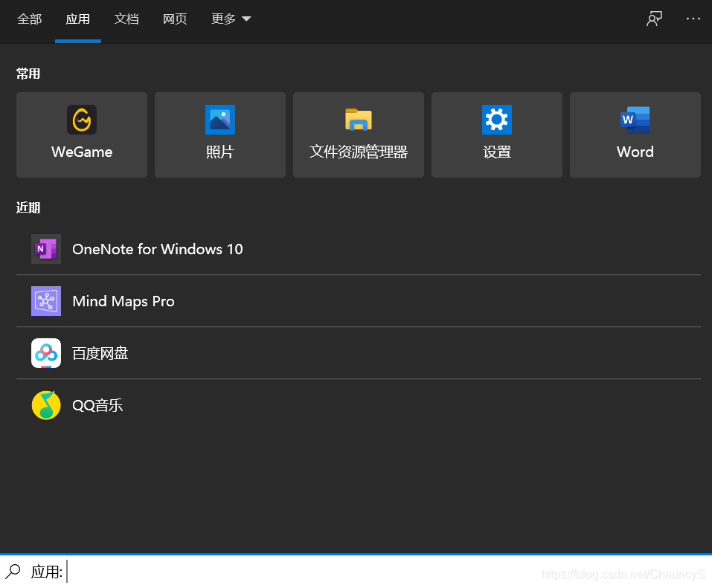This screenshot has width=712, height=588.
Task: Switch to the 网页 tab
Action: 175,19
